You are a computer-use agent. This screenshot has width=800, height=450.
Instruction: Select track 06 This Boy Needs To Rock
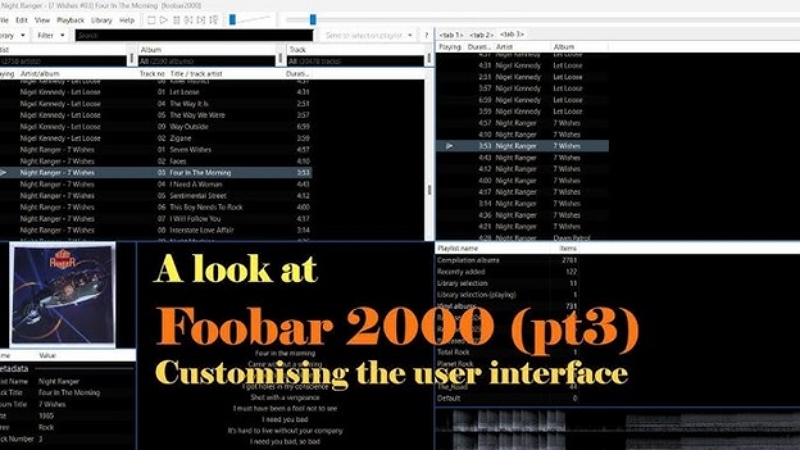coord(156,207)
